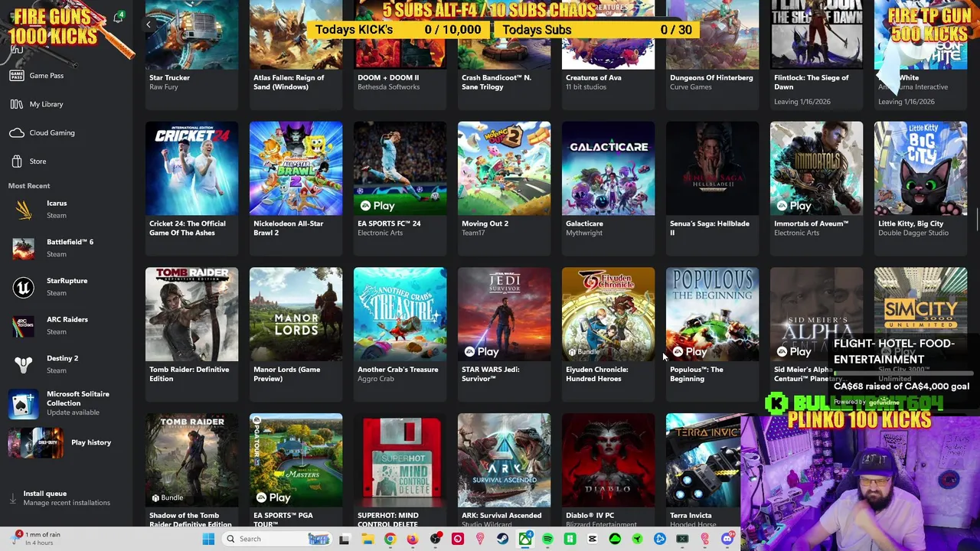Screen dimensions: 980x551
Task: Open Another Crab's Treasure cover
Action: [x=400, y=314]
